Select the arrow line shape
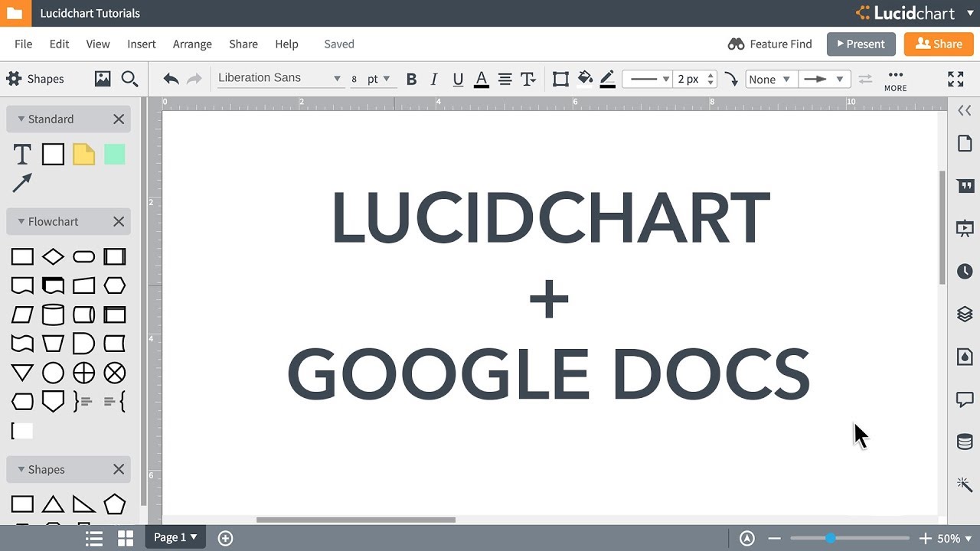Viewport: 980px width, 551px height. (22, 183)
